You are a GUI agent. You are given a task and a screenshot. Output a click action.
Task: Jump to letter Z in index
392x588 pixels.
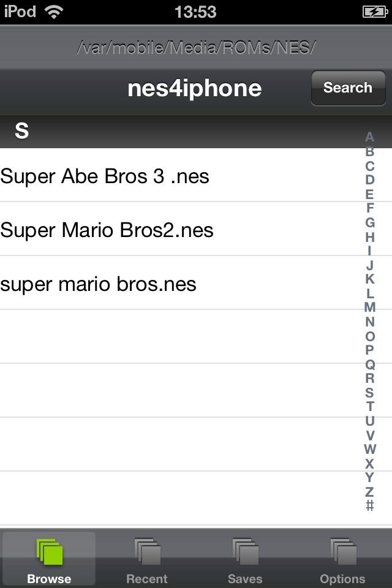pyautogui.click(x=369, y=492)
